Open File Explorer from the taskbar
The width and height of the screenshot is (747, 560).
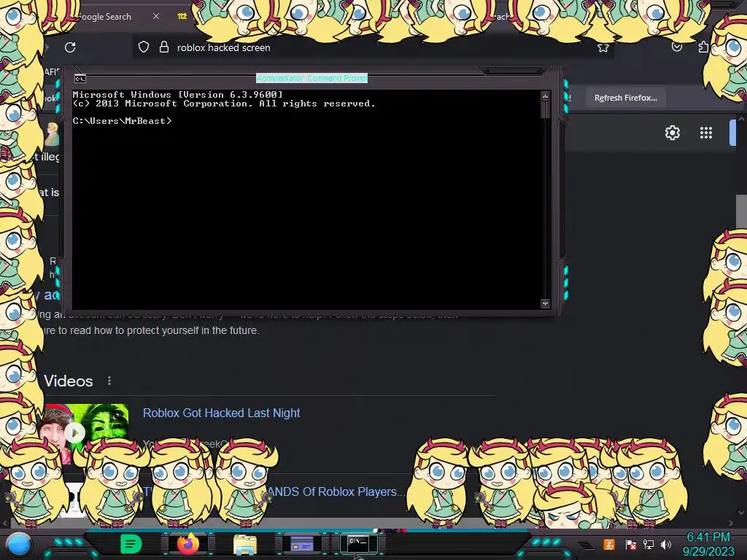(245, 544)
